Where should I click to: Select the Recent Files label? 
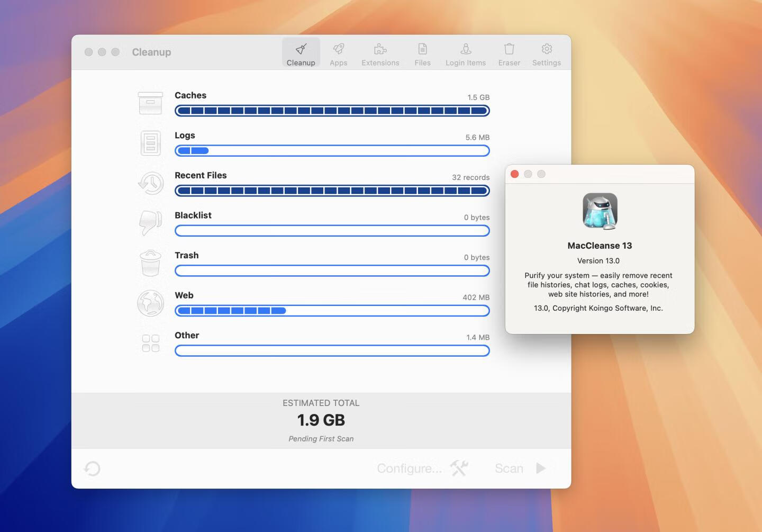pos(201,175)
